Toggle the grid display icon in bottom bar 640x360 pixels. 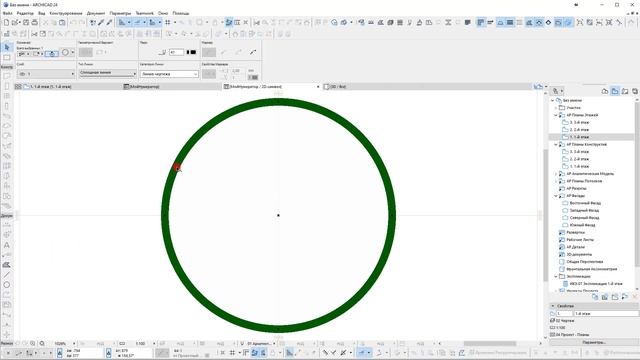(x=232, y=353)
